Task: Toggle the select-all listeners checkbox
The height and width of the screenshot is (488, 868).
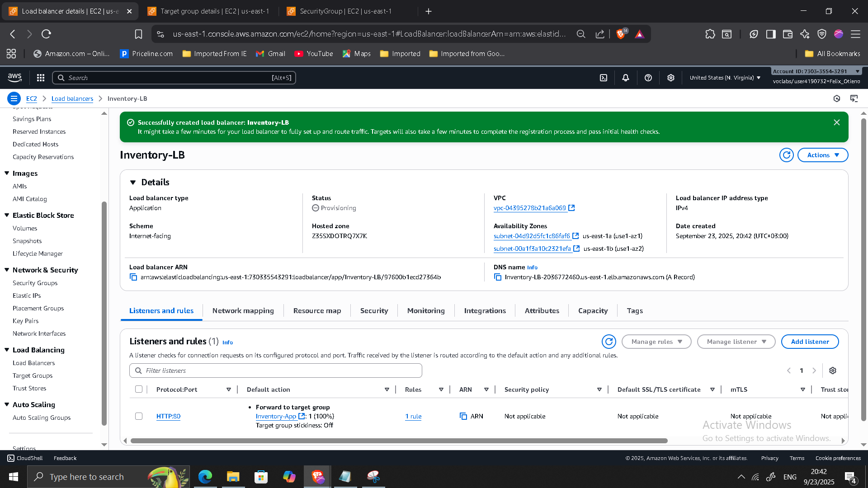Action: [x=139, y=389]
